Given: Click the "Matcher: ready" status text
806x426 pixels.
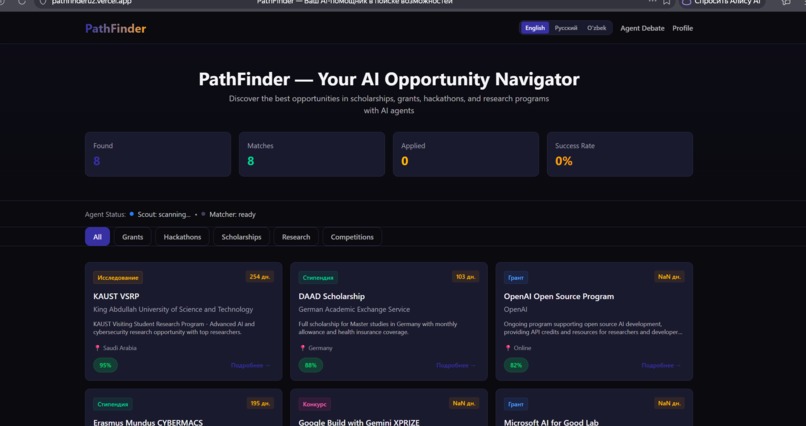Looking at the screenshot, I should pyautogui.click(x=232, y=214).
